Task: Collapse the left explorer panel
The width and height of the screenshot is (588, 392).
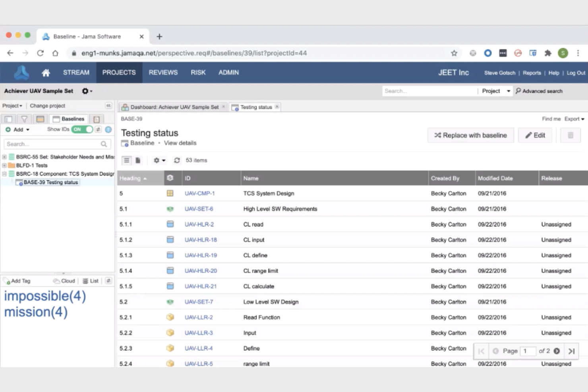Action: [108, 106]
